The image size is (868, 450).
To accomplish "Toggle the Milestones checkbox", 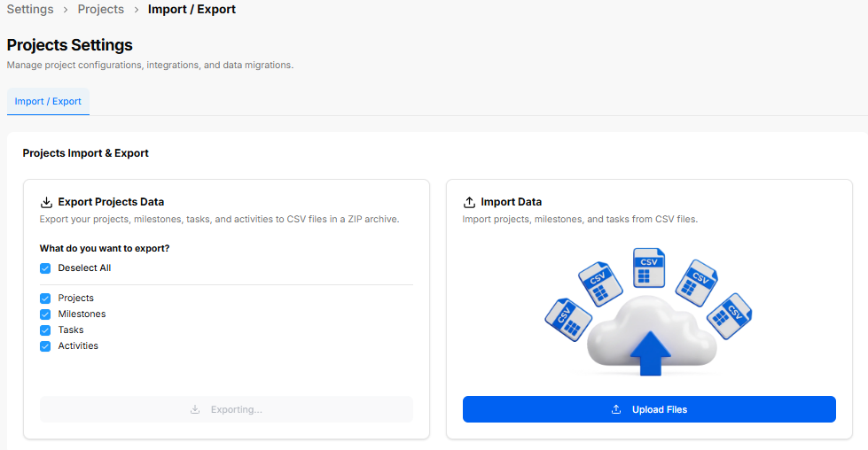I will (x=45, y=314).
